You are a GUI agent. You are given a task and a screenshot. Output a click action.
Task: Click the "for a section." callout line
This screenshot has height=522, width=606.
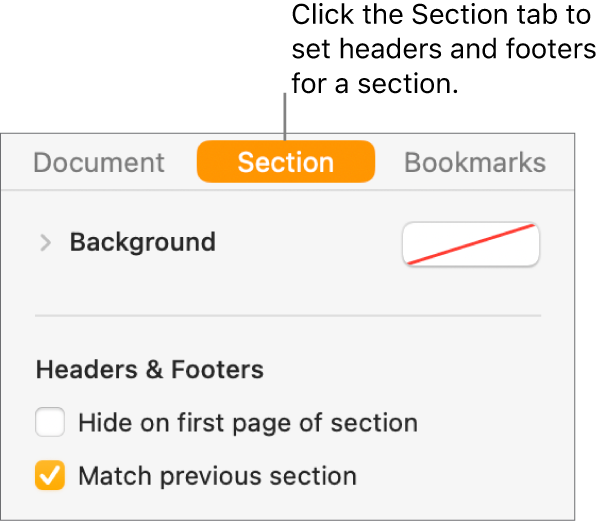tap(375, 86)
